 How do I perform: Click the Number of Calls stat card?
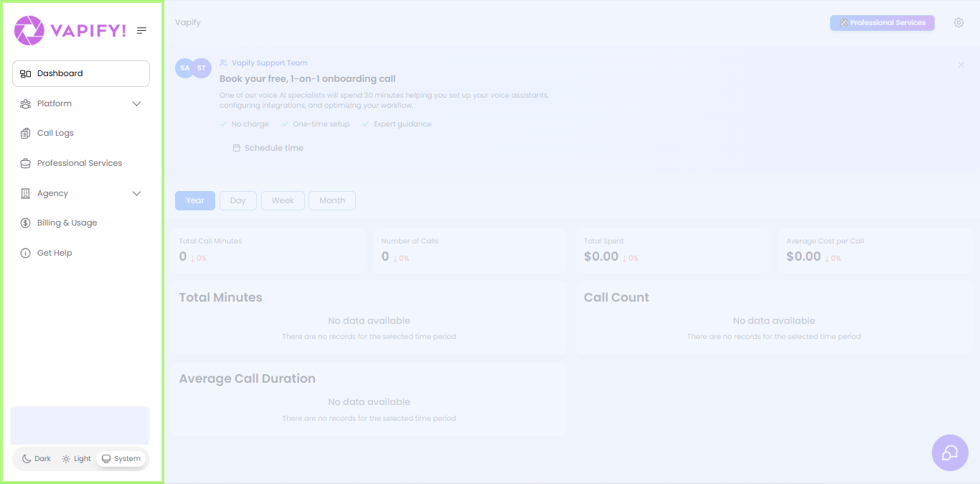[470, 251]
